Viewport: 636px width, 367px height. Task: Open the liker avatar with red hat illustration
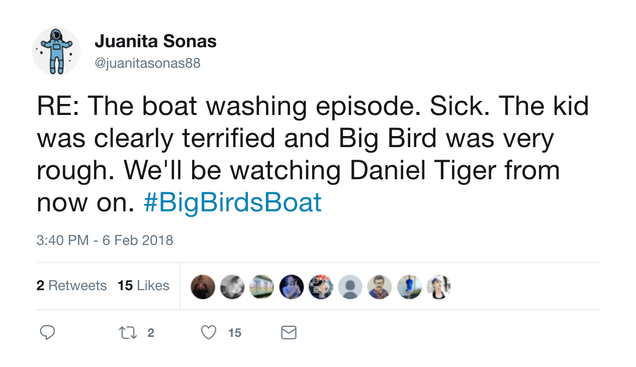tap(321, 287)
